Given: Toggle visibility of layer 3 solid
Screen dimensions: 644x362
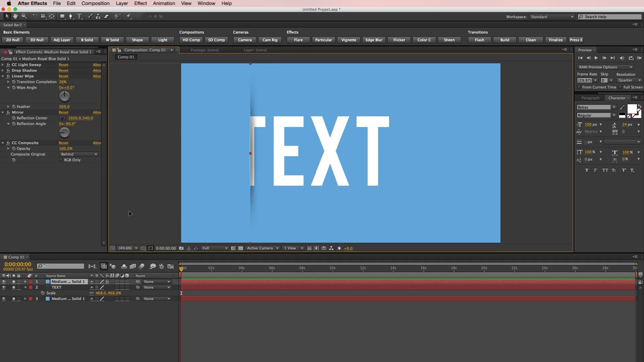Looking at the screenshot, I should pyautogui.click(x=4, y=299).
